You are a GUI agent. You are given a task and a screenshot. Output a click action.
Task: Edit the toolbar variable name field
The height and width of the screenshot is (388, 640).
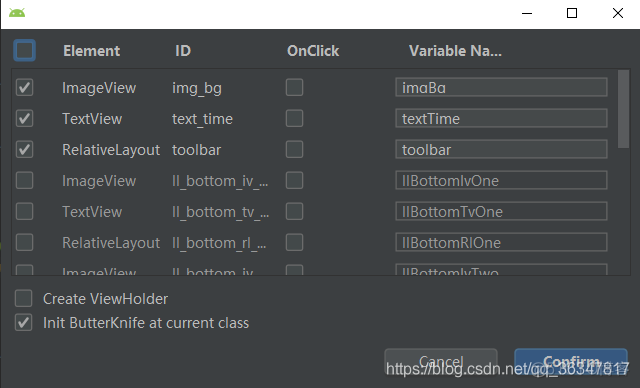click(x=501, y=149)
